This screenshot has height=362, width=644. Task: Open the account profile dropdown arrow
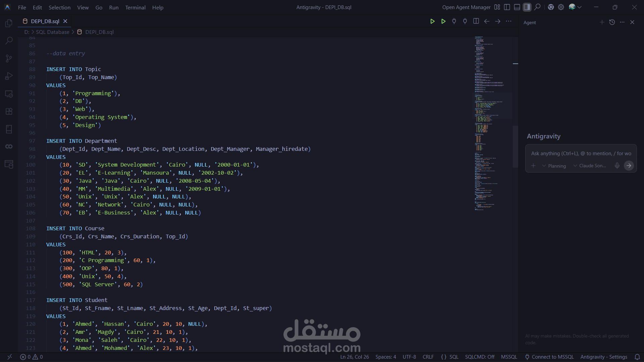pos(580,7)
